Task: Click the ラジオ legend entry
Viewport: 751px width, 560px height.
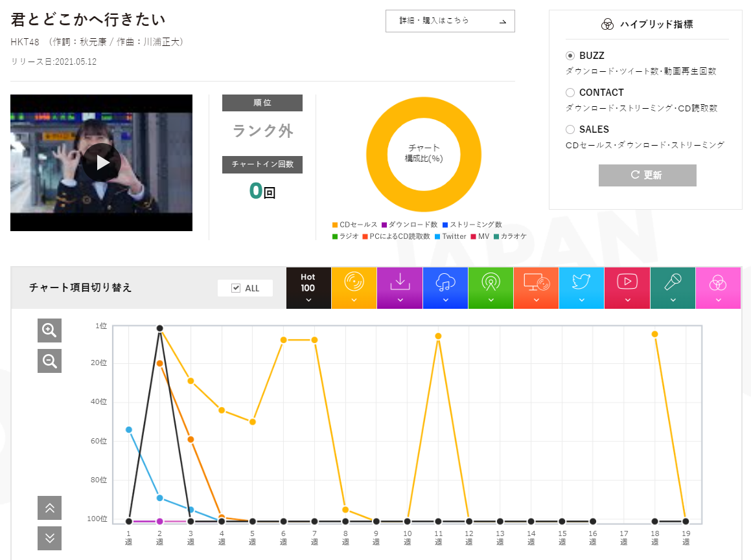Action: 345,236
